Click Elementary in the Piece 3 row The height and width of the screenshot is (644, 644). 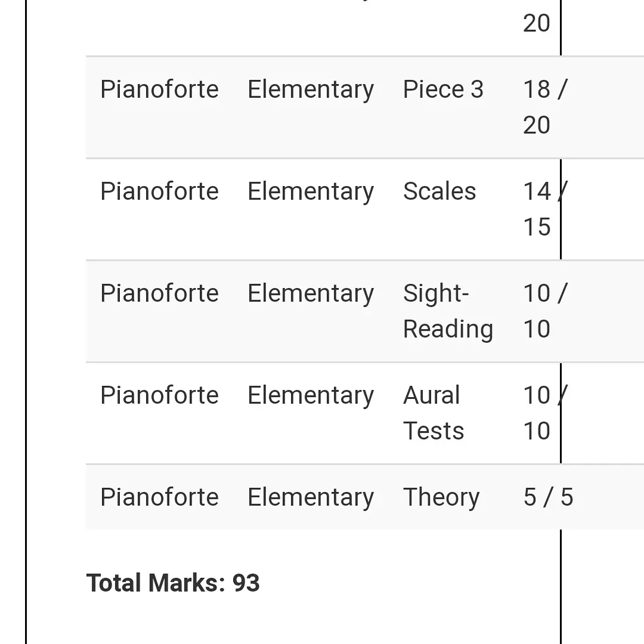(311, 90)
